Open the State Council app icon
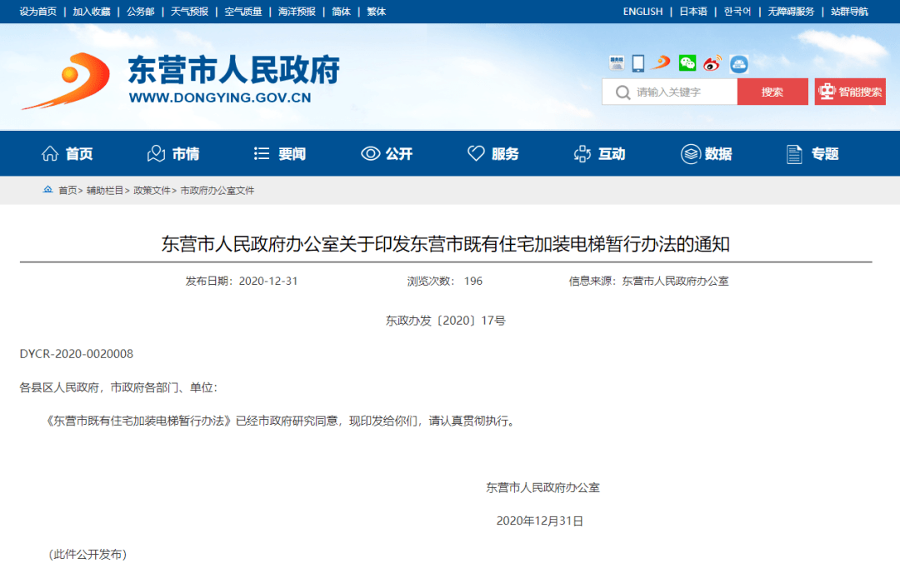This screenshot has width=900, height=588. (617, 63)
